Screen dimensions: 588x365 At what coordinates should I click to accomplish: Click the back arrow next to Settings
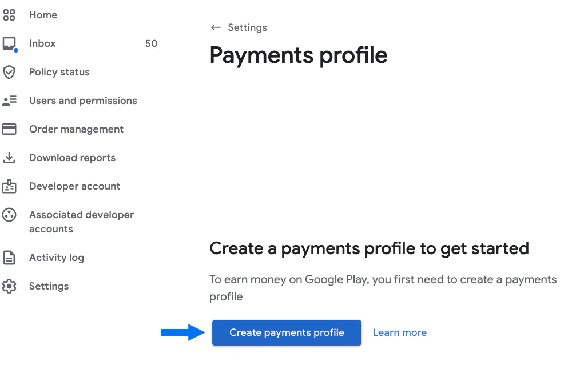[x=216, y=27]
